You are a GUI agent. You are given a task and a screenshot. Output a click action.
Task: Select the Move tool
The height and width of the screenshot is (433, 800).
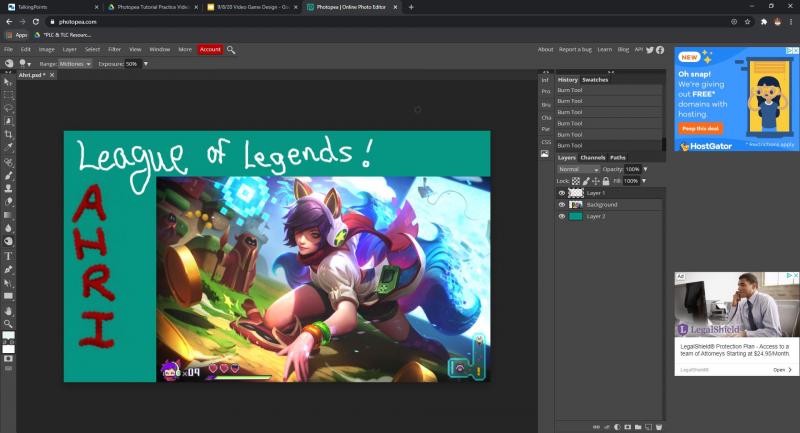(8, 82)
